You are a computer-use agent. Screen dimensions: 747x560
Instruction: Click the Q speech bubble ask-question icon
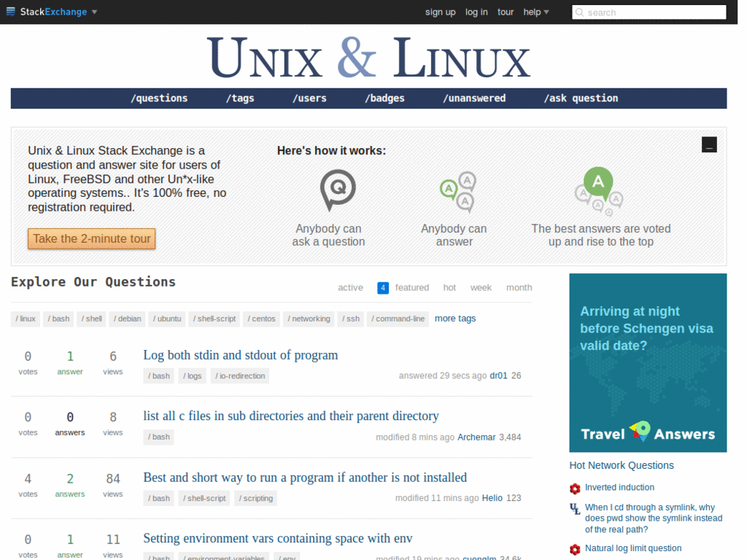point(338,190)
